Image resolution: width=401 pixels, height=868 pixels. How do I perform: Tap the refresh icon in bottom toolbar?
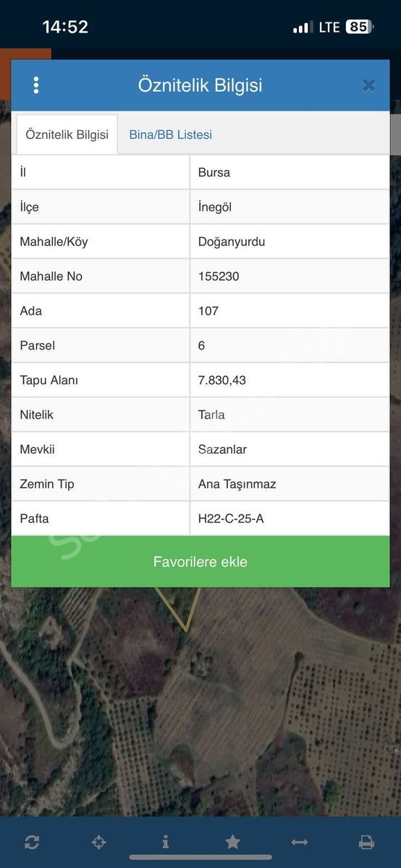[x=32, y=842]
